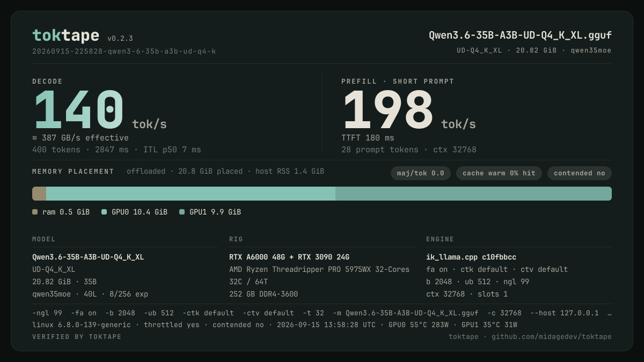644x362 pixels.
Task: Click the GPU0 legend color swatch
Action: (x=104, y=212)
